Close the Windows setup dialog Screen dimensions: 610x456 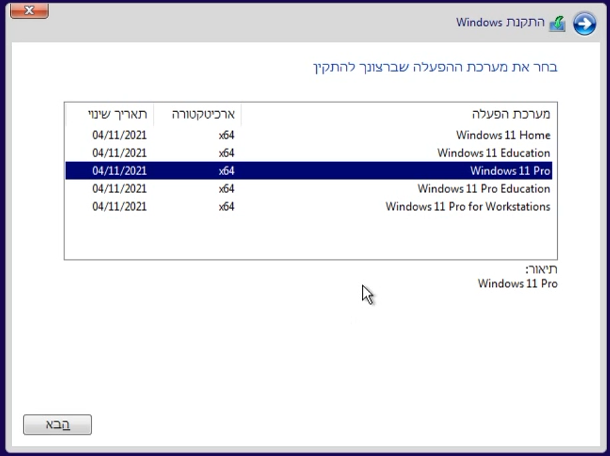[x=29, y=11]
